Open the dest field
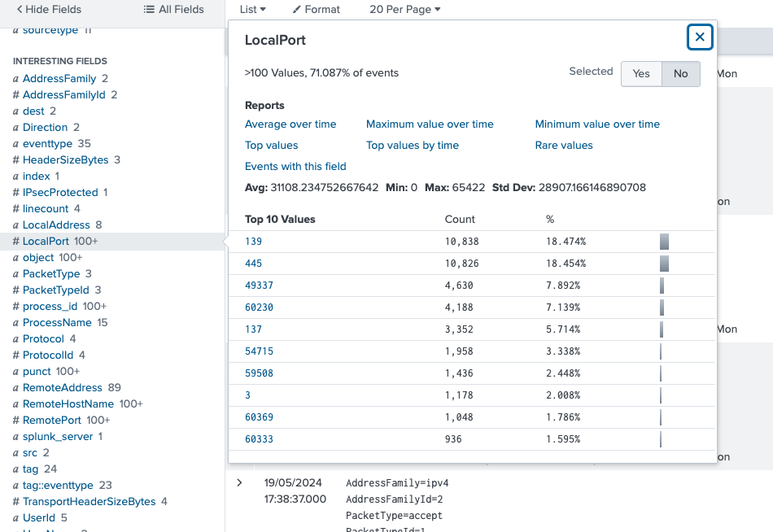This screenshot has height=532, width=773. (33, 111)
